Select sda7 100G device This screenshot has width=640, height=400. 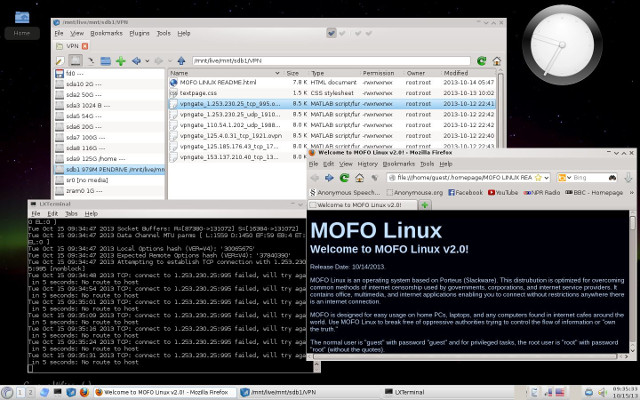[x=109, y=138]
